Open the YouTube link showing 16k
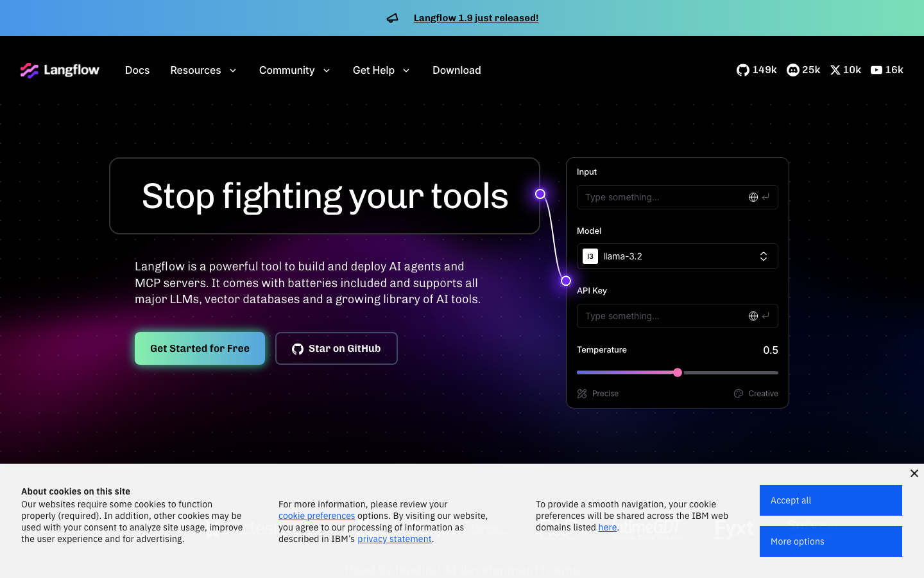924x578 pixels. tap(887, 70)
